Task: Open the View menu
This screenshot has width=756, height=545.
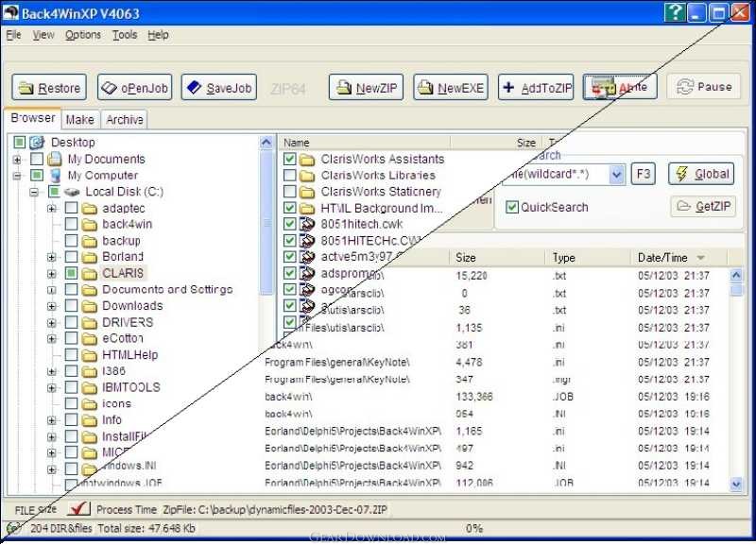Action: [43, 35]
